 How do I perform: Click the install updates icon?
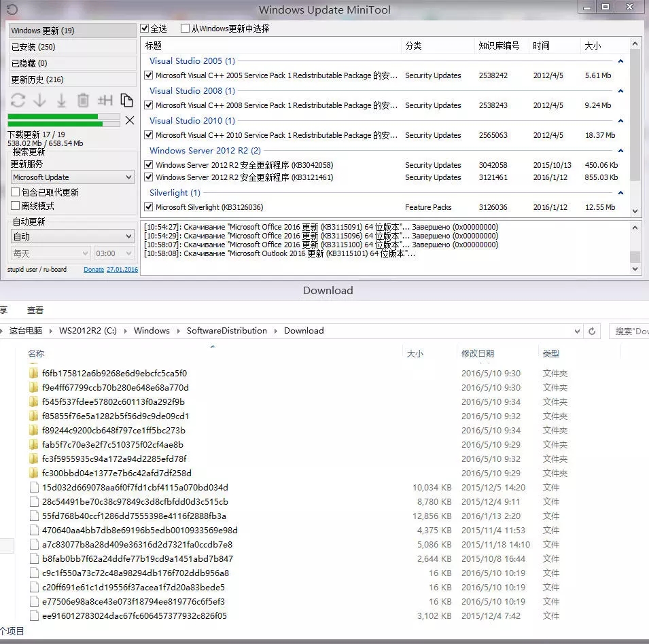pyautogui.click(x=61, y=101)
